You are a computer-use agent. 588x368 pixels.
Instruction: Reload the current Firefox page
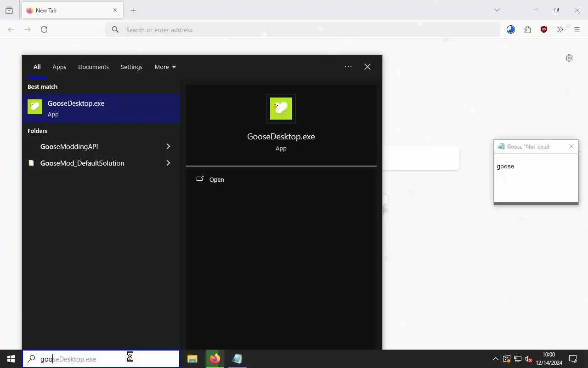click(x=44, y=29)
